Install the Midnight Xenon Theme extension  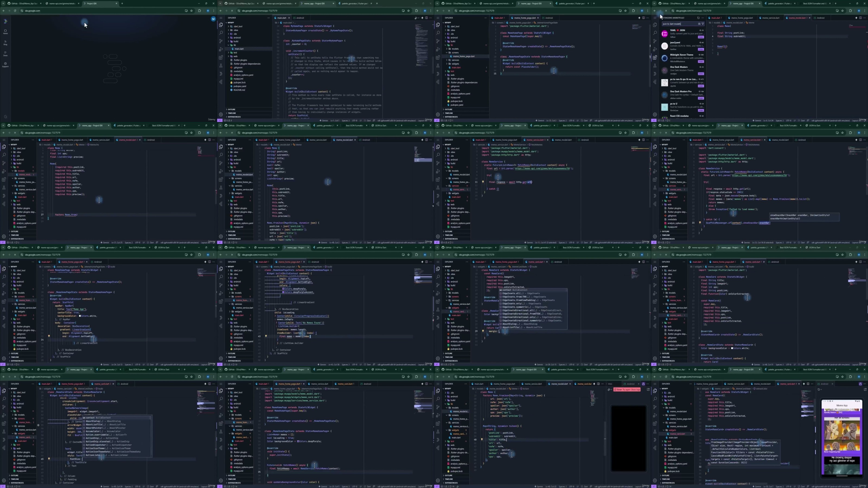click(701, 61)
